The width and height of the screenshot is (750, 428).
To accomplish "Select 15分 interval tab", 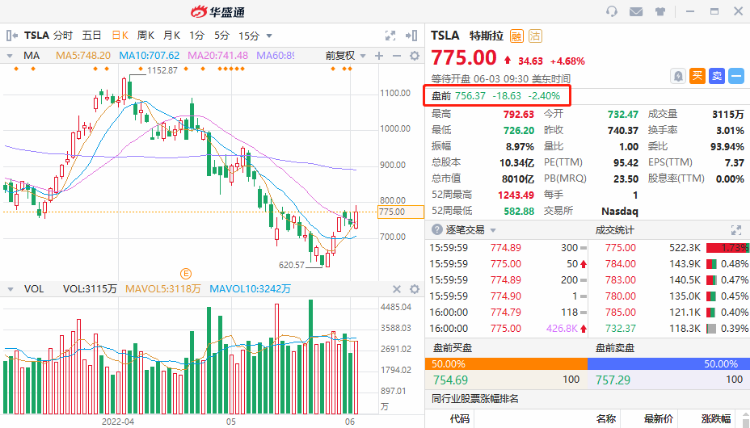I will point(249,35).
